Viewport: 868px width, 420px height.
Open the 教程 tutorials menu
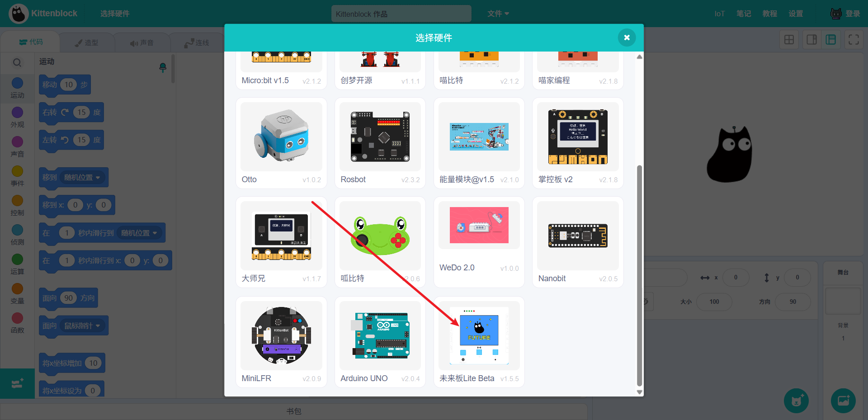(x=769, y=14)
